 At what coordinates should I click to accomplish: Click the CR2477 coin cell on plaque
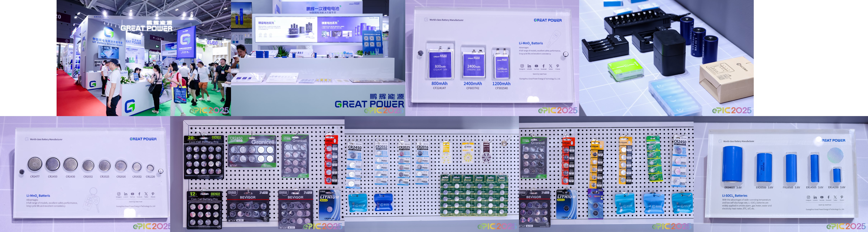(x=35, y=164)
